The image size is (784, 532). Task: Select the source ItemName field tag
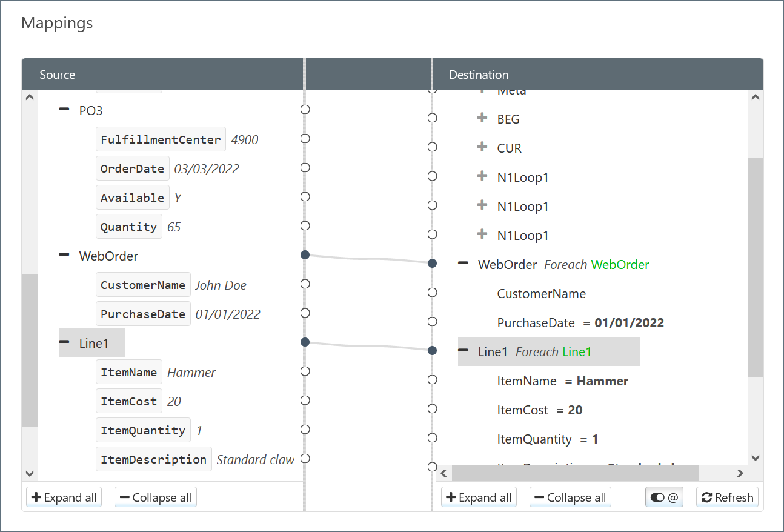tap(128, 372)
